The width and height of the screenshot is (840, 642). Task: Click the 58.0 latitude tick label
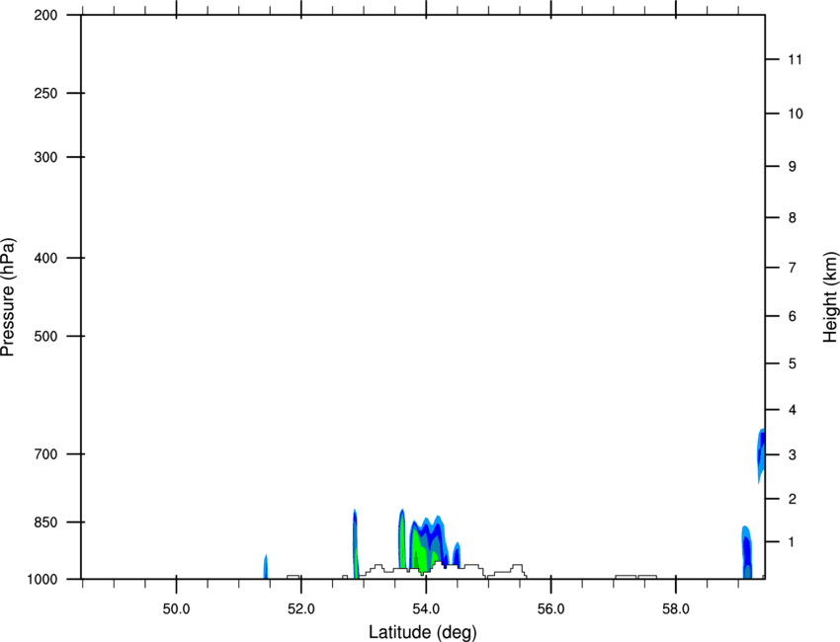(x=676, y=609)
